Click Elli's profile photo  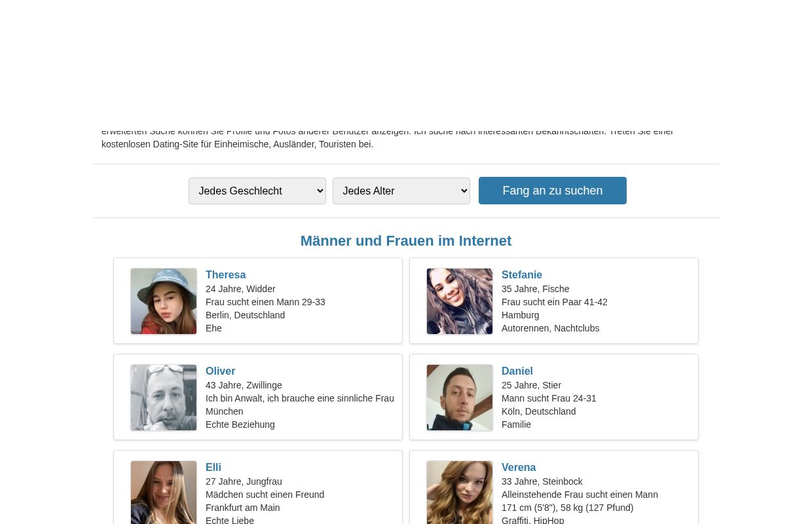pos(164,493)
